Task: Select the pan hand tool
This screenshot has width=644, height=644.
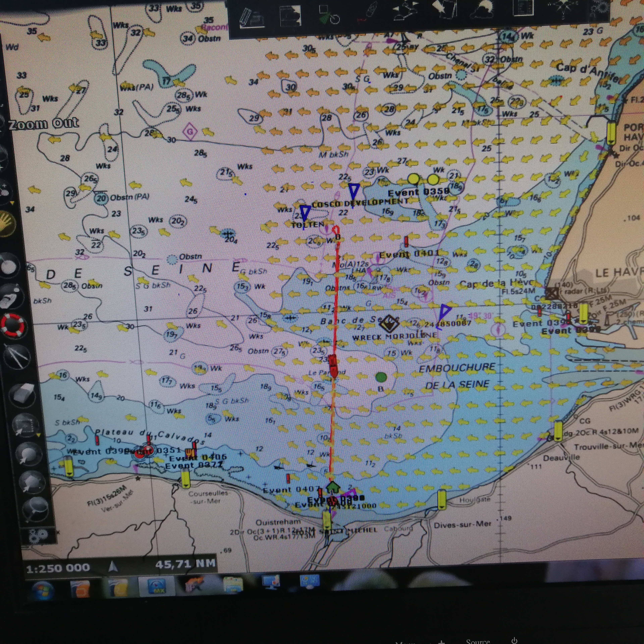Action: pyautogui.click(x=7, y=223)
